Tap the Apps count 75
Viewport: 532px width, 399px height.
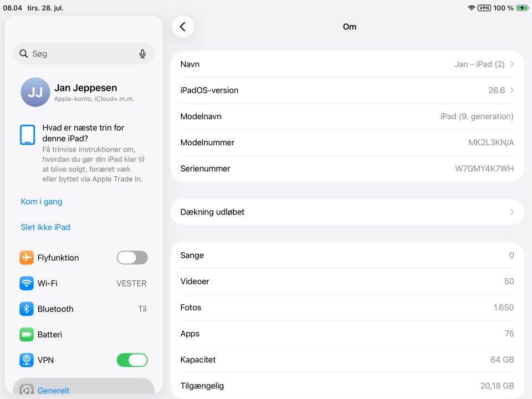509,334
